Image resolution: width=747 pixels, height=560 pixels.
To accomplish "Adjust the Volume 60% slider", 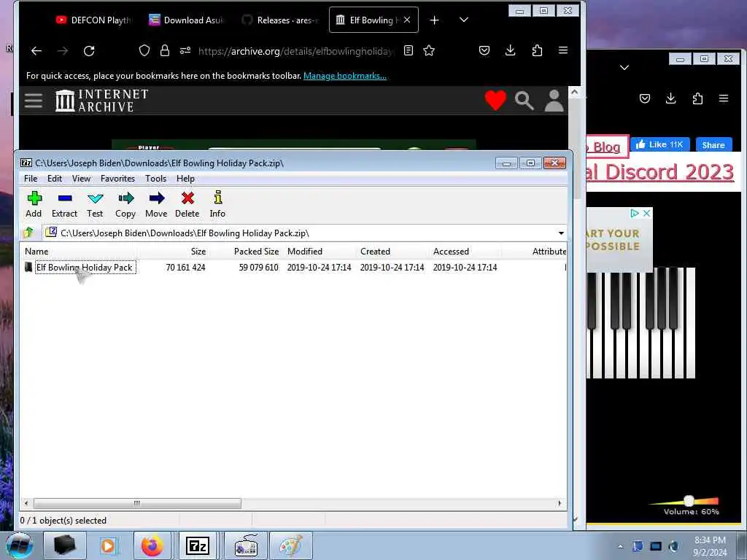I will [689, 500].
